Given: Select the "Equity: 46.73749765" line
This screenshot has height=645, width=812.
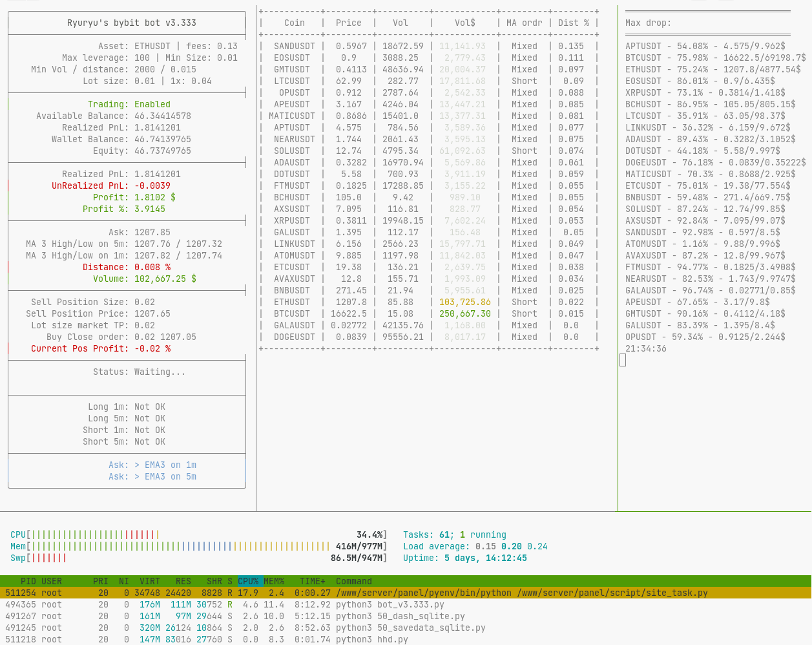Looking at the screenshot, I should click(x=142, y=151).
